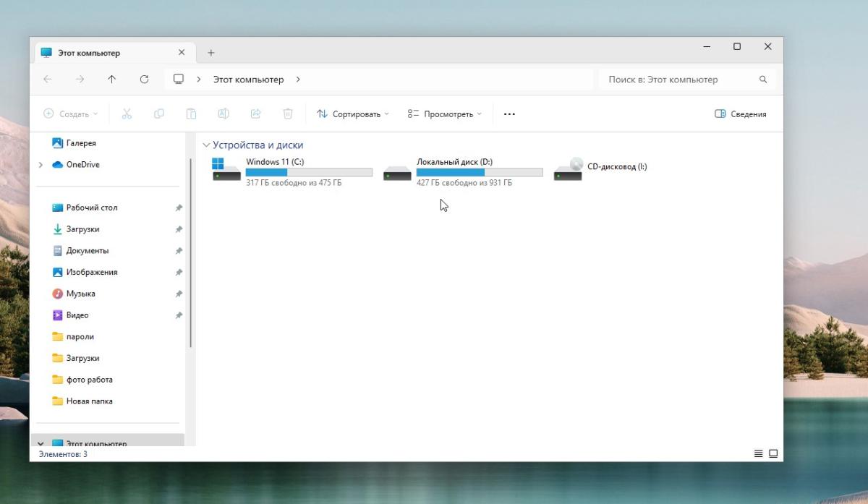Unpin Видео via its pin icon
This screenshot has height=504, width=868.
coord(179,316)
